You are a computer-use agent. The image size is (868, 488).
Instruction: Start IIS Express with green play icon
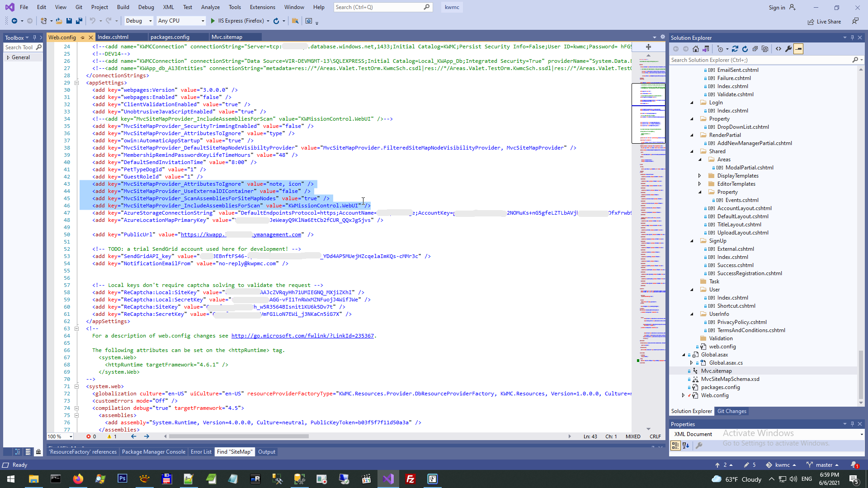213,21
